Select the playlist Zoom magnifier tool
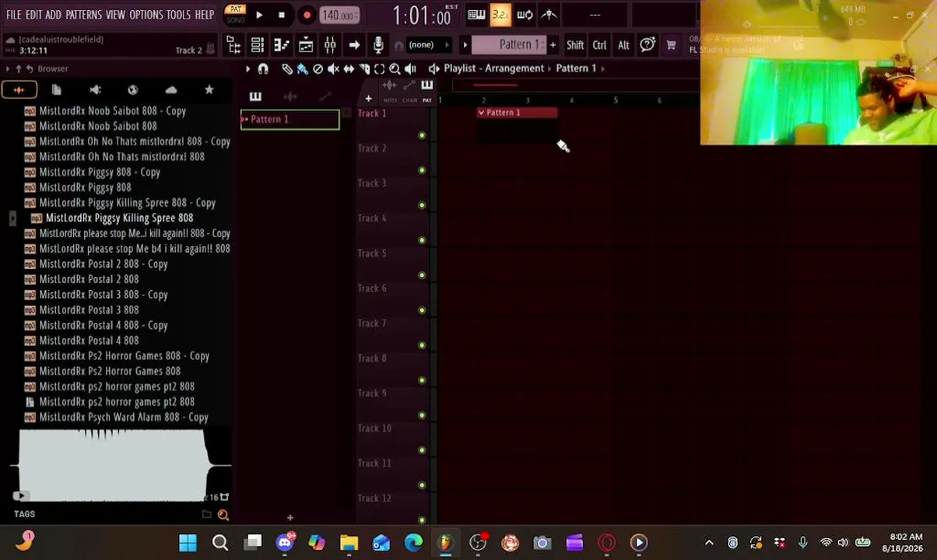Viewport: 937px width, 560px height. [x=395, y=69]
